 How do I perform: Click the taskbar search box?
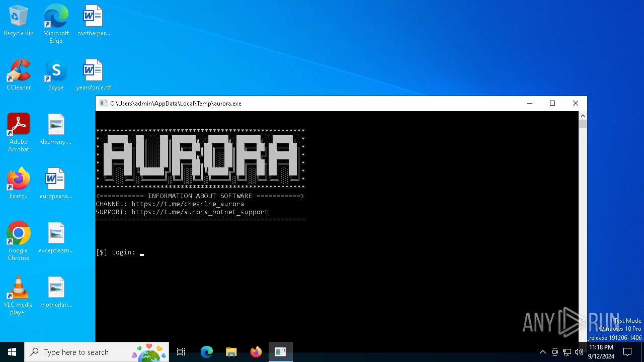point(97,352)
